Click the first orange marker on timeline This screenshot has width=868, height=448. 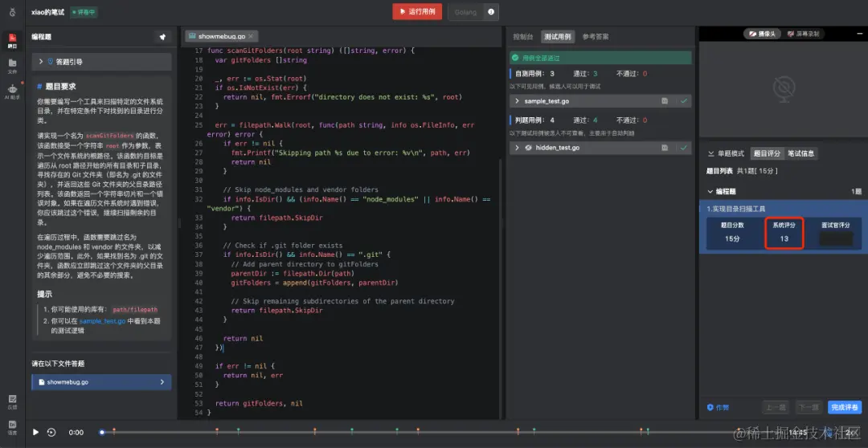click(114, 430)
